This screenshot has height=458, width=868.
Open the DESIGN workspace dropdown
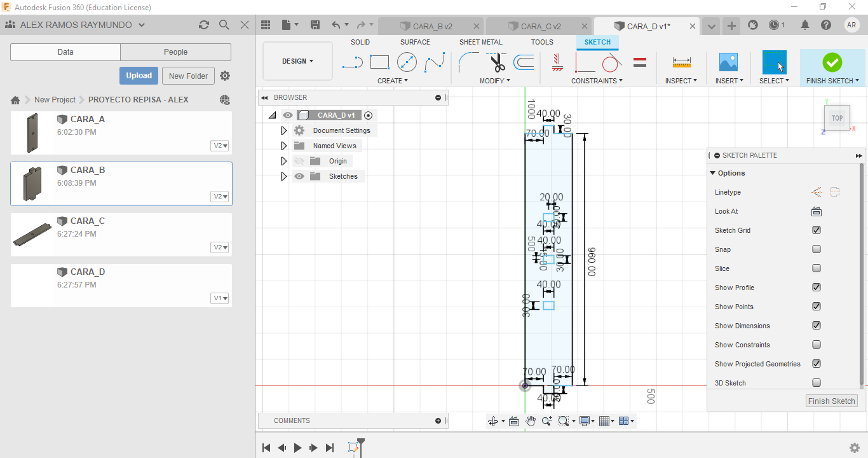click(x=297, y=61)
